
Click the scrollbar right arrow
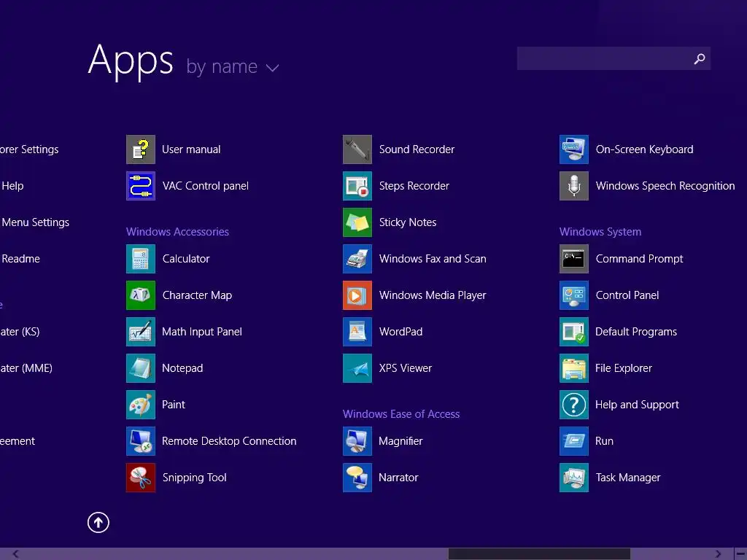(718, 554)
